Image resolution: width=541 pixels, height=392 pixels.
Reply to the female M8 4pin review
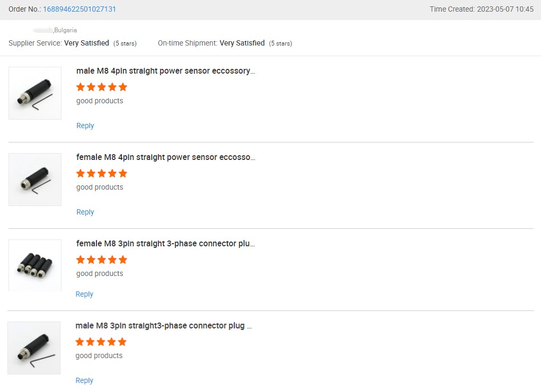coord(85,212)
